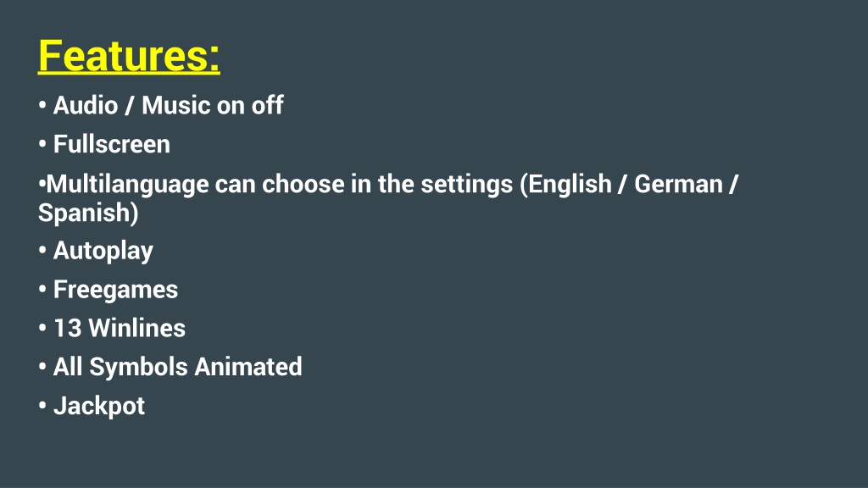Select the Fullscreen bullet text
868x488 pixels.
[x=111, y=144]
